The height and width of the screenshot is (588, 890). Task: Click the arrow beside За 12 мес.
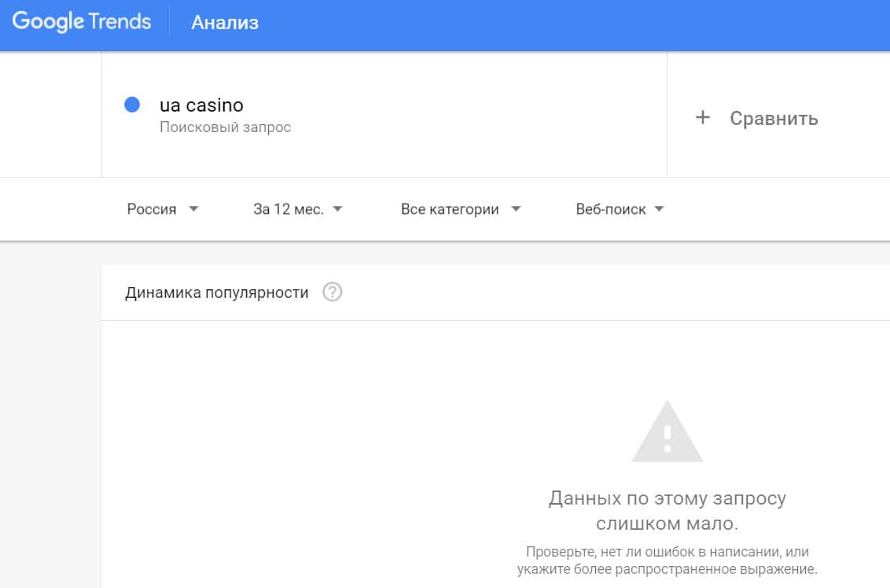338,209
